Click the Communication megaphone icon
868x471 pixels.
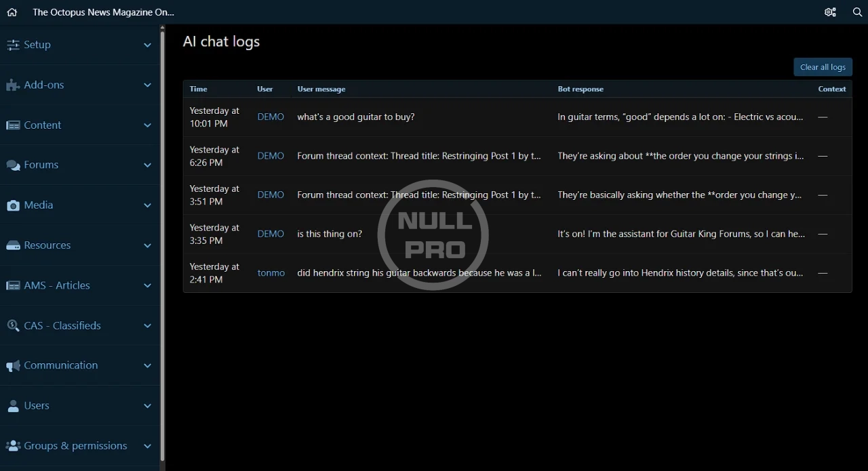13,366
